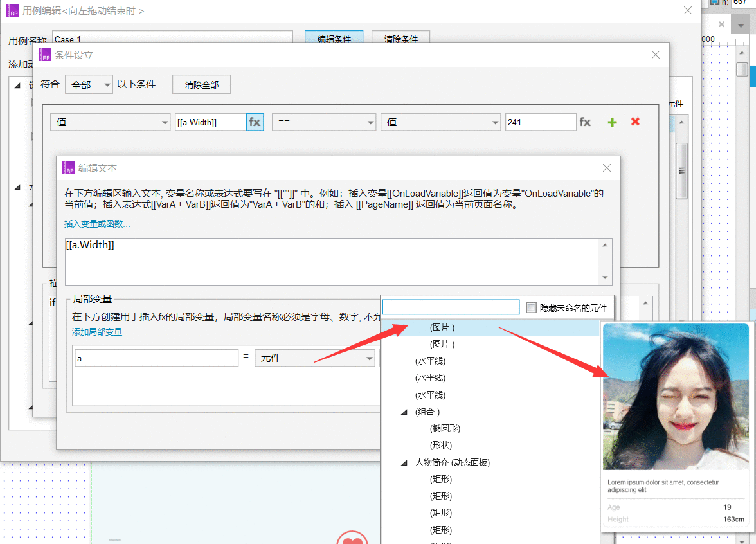
Task: Click fx button next to 241 value
Action: pyautogui.click(x=585, y=122)
